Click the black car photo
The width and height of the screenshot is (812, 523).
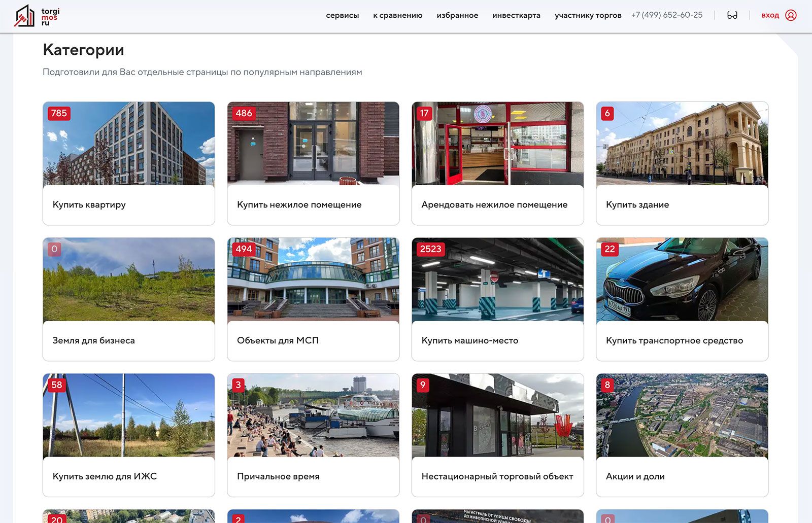[682, 280]
